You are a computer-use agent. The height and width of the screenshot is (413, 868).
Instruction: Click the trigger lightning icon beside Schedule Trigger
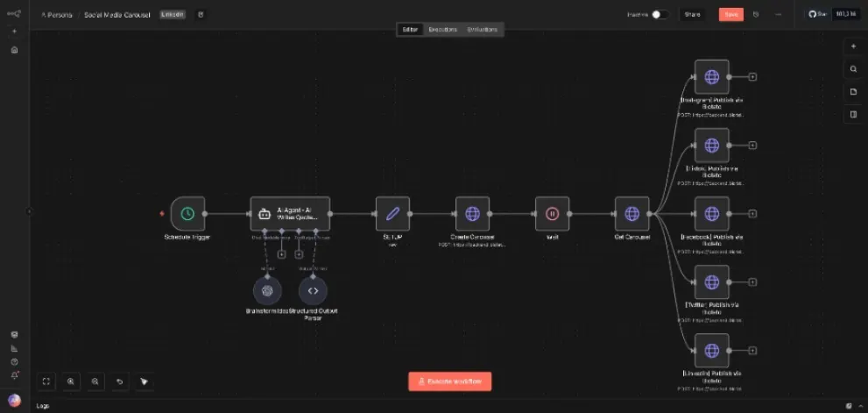click(x=162, y=213)
